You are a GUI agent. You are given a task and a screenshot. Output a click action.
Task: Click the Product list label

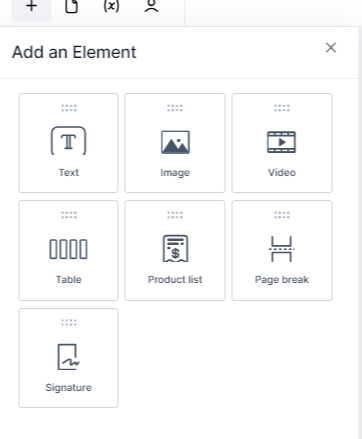[x=175, y=279]
